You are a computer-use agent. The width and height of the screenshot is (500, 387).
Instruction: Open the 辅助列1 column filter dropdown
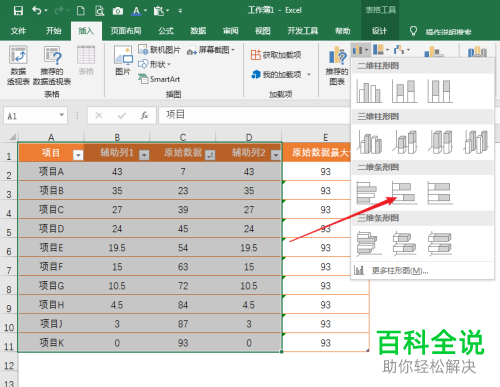(x=144, y=155)
